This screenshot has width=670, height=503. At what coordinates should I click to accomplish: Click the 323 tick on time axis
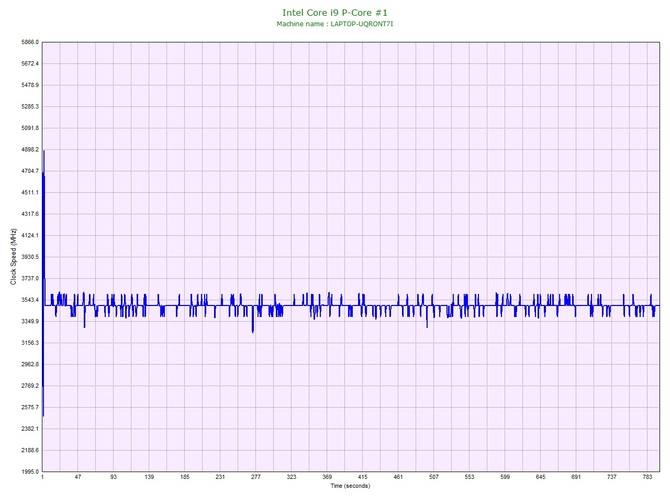[x=291, y=477]
